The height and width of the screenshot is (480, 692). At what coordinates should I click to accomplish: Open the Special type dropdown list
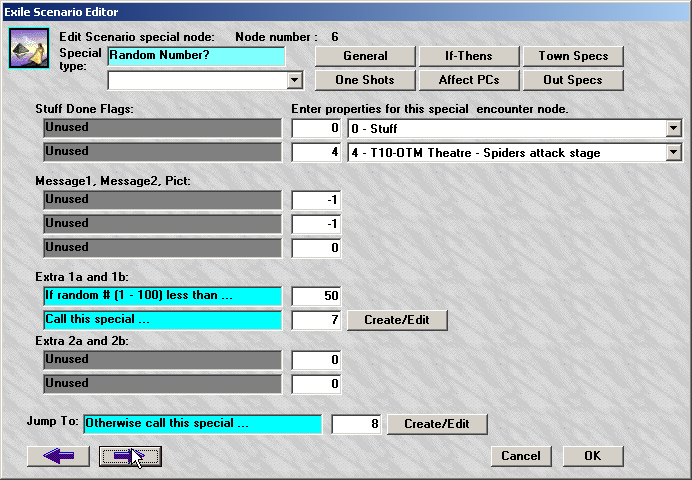[x=294, y=80]
